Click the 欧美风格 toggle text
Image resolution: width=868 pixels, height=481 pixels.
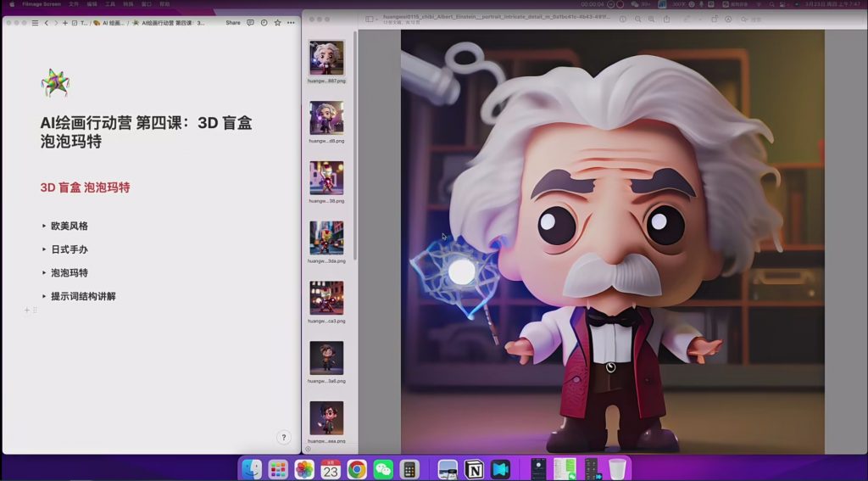point(70,227)
